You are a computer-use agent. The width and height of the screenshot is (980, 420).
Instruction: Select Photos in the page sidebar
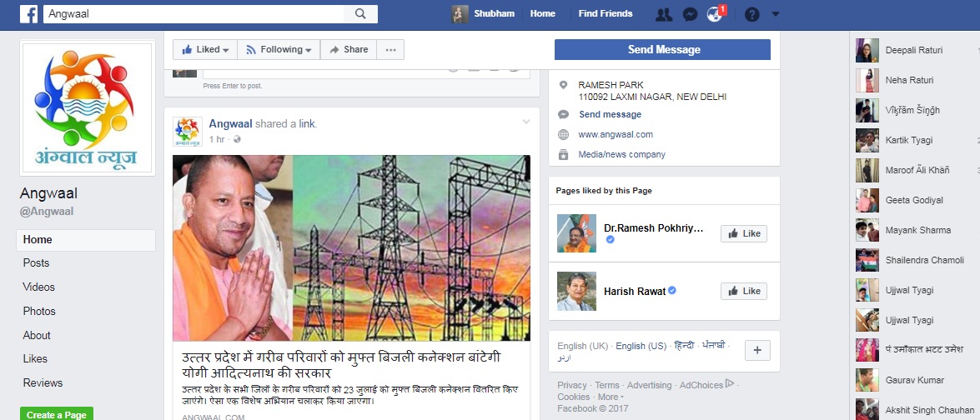pos(39,312)
